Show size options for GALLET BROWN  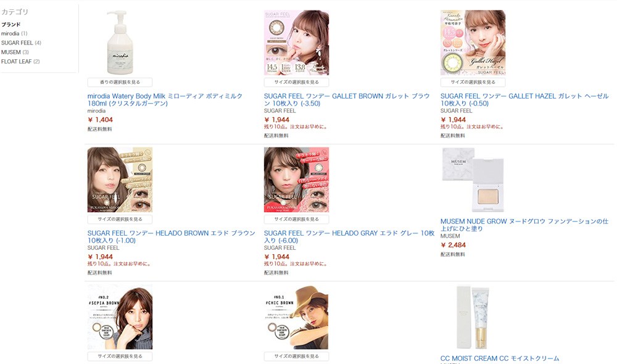tap(296, 82)
